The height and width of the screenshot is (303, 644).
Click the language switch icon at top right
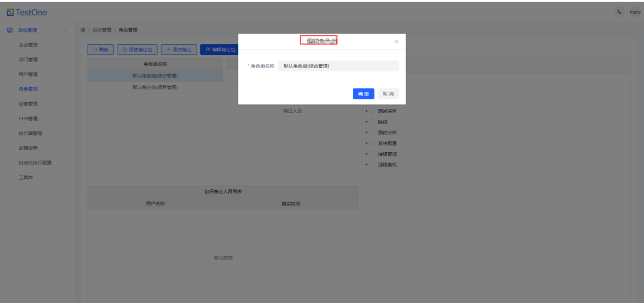pyautogui.click(x=619, y=12)
